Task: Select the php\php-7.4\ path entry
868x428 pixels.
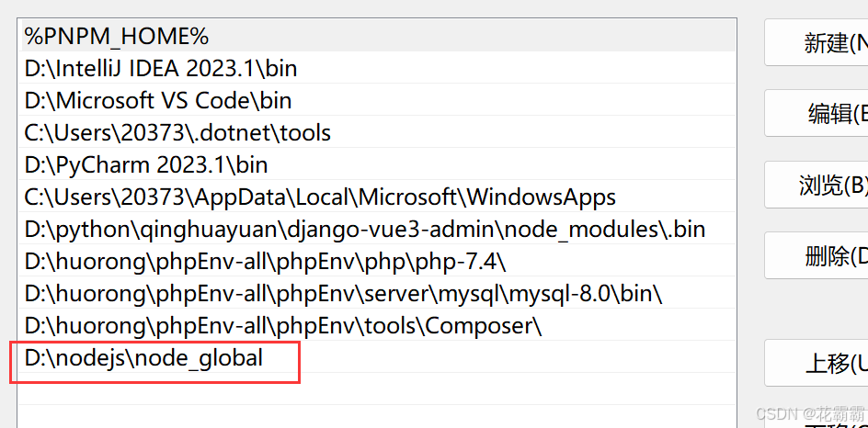Action: tap(378, 261)
